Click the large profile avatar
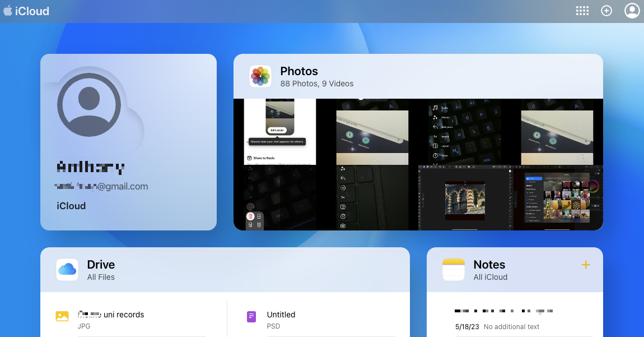The image size is (644, 337). click(x=89, y=105)
